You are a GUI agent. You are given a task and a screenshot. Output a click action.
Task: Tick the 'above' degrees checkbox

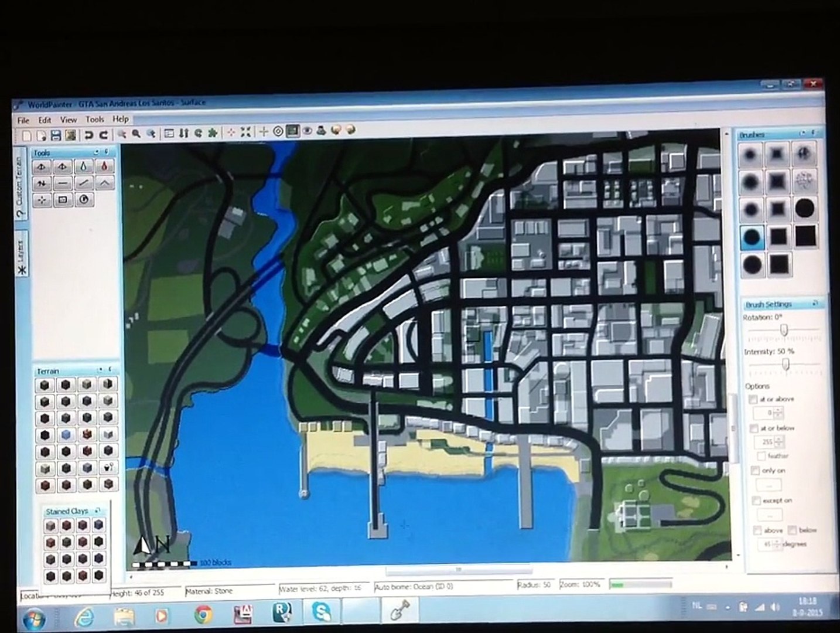(x=757, y=530)
